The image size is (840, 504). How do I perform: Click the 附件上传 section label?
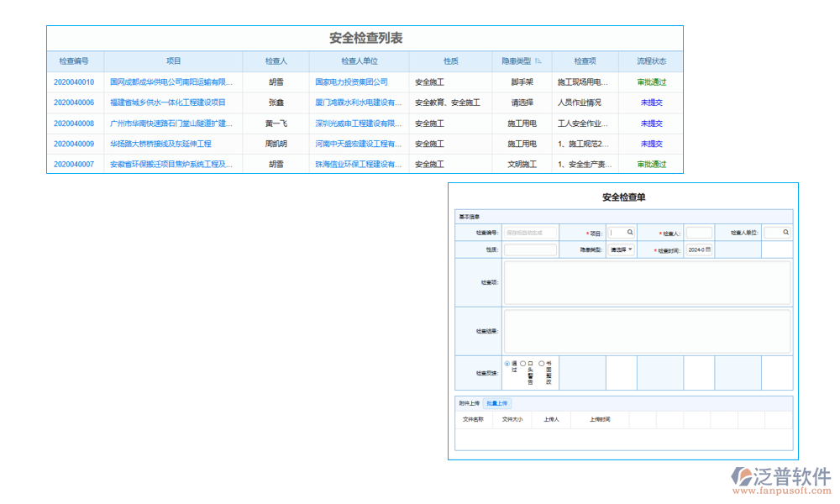pos(469,403)
